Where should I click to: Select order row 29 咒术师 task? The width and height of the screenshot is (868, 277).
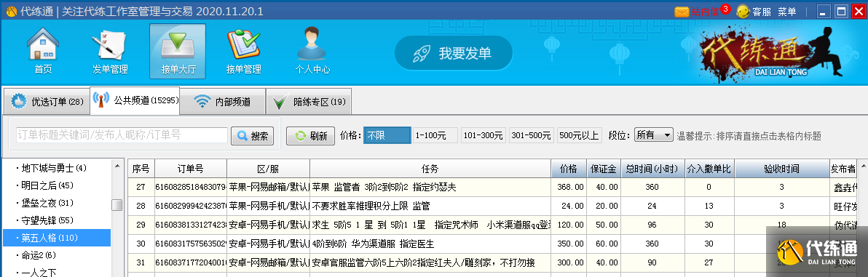[x=430, y=225]
